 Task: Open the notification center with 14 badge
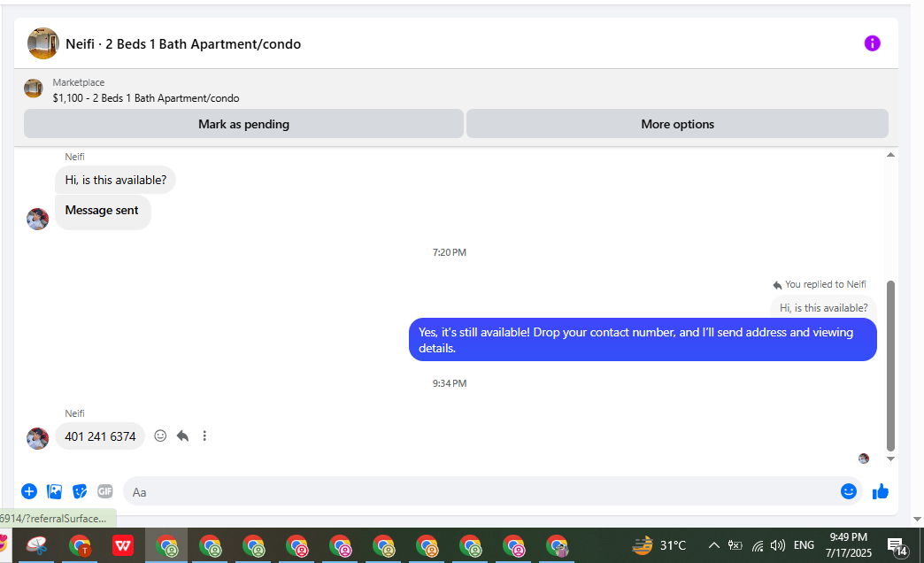click(x=897, y=546)
